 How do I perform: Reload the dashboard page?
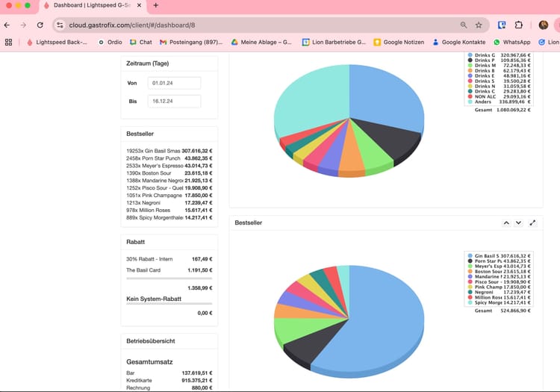point(40,25)
